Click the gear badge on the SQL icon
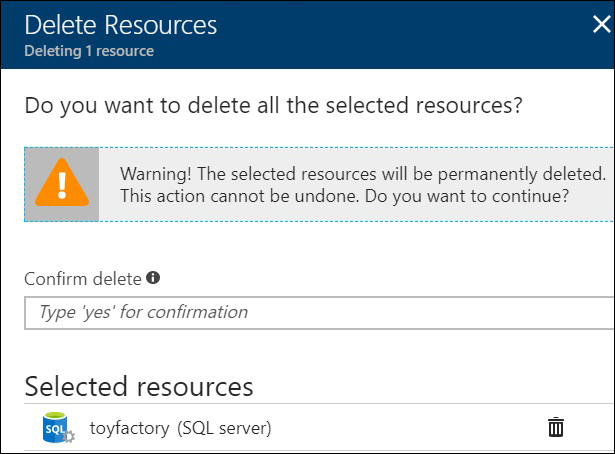Viewport: 615px width, 454px height. point(69,436)
